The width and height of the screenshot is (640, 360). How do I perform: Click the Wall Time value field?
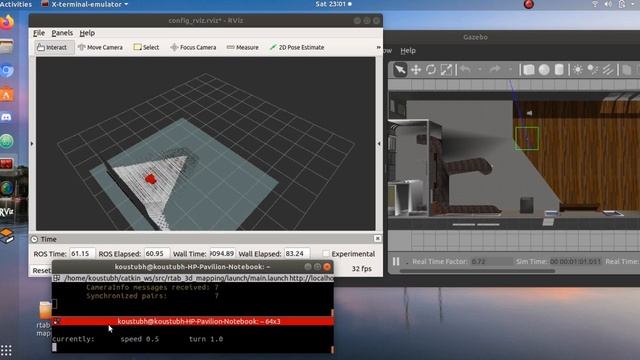[222, 253]
